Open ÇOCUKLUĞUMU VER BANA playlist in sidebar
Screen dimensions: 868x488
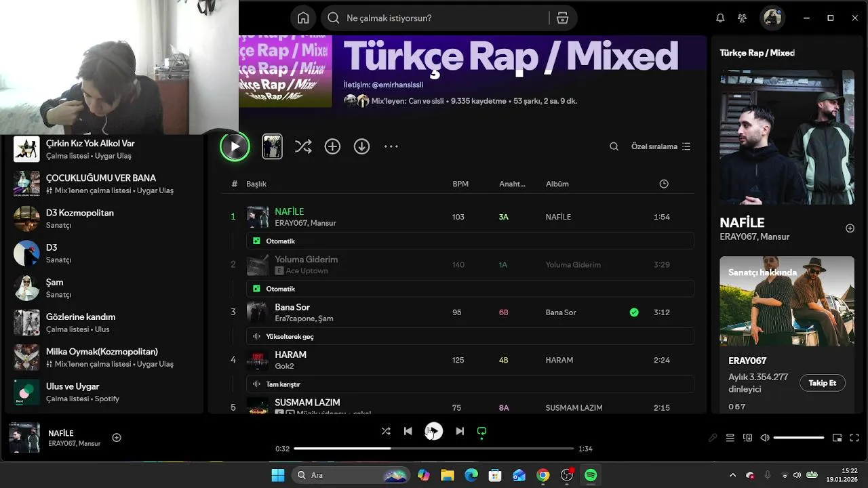click(x=105, y=184)
